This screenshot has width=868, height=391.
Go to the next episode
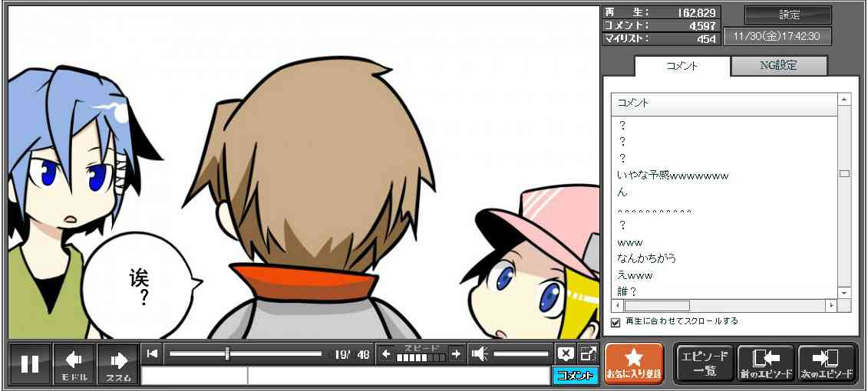point(827,363)
